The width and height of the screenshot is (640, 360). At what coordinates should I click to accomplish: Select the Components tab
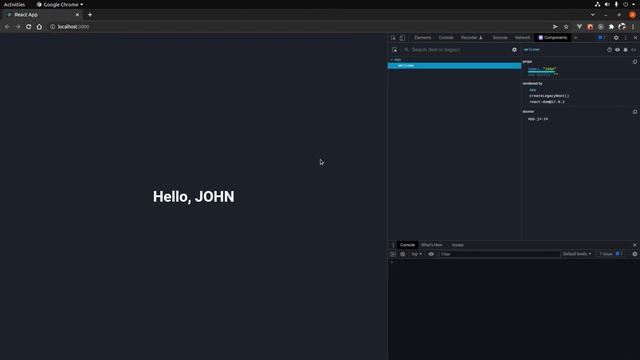(x=553, y=38)
